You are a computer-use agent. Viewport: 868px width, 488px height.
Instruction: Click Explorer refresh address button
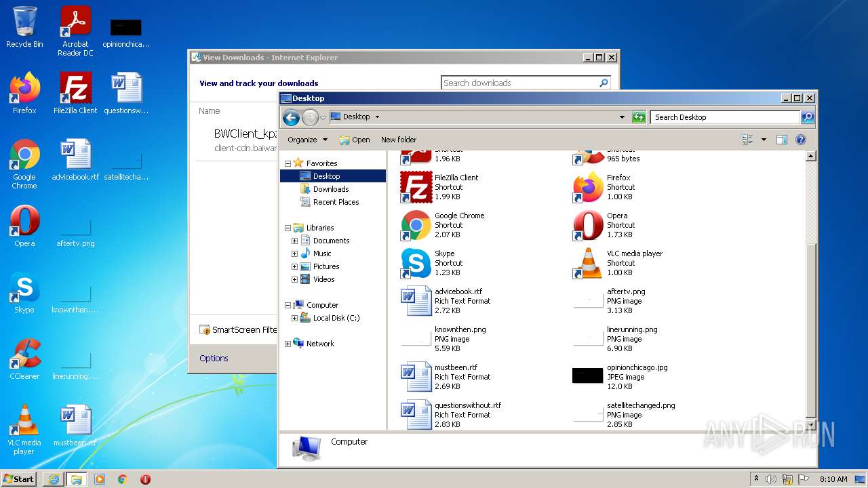[x=638, y=117]
